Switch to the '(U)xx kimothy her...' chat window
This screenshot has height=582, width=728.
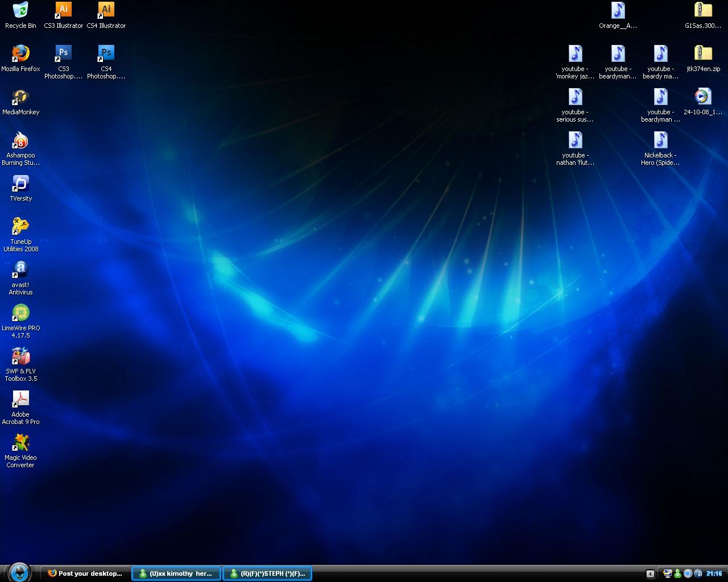[176, 573]
